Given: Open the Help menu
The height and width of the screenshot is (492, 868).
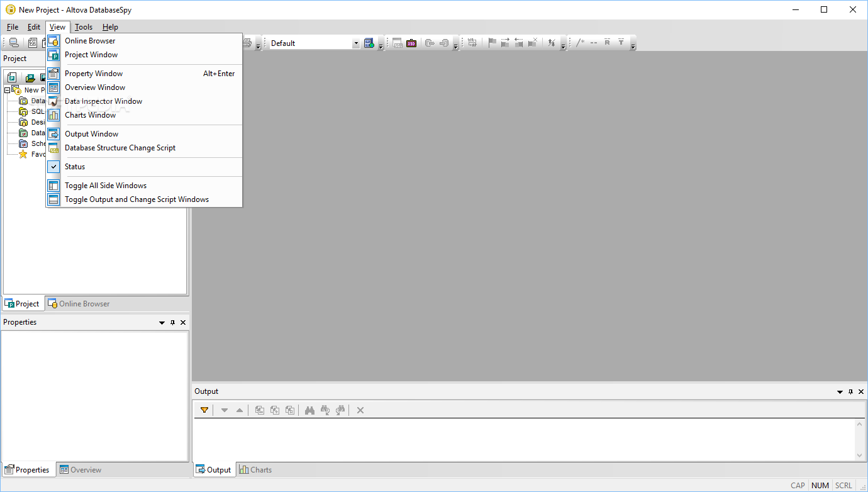Looking at the screenshot, I should pos(110,27).
